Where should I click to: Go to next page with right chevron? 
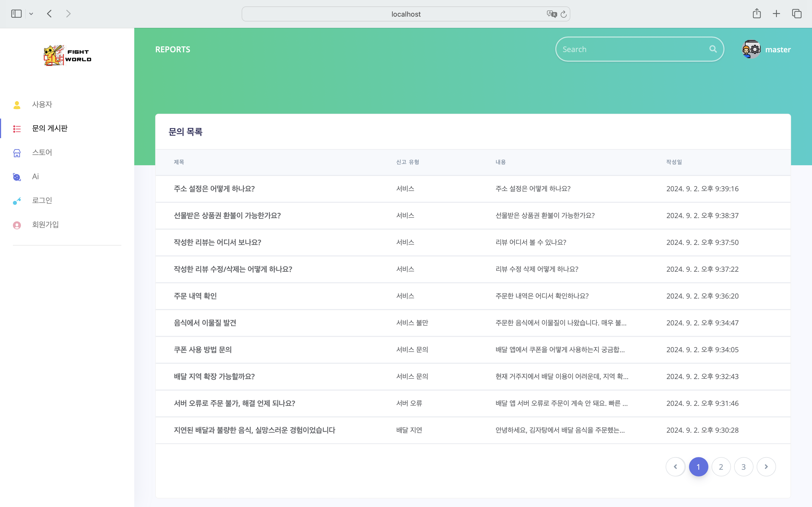tap(766, 466)
